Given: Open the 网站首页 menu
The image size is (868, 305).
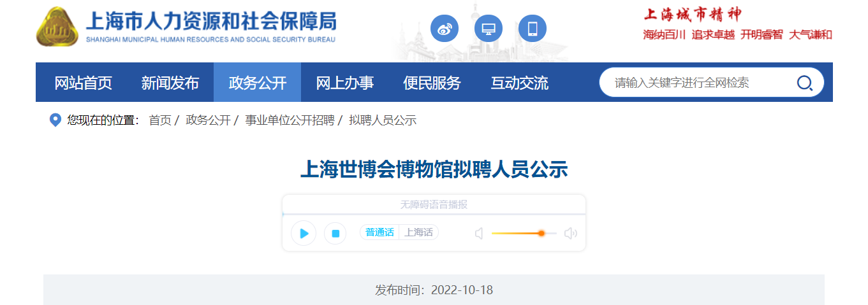Looking at the screenshot, I should click(x=83, y=83).
